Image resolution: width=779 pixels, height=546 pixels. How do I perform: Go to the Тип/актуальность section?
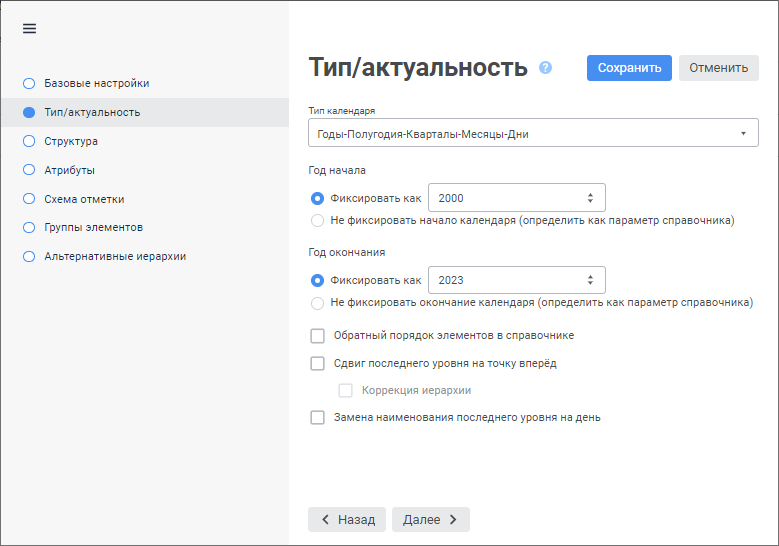pyautogui.click(x=92, y=112)
